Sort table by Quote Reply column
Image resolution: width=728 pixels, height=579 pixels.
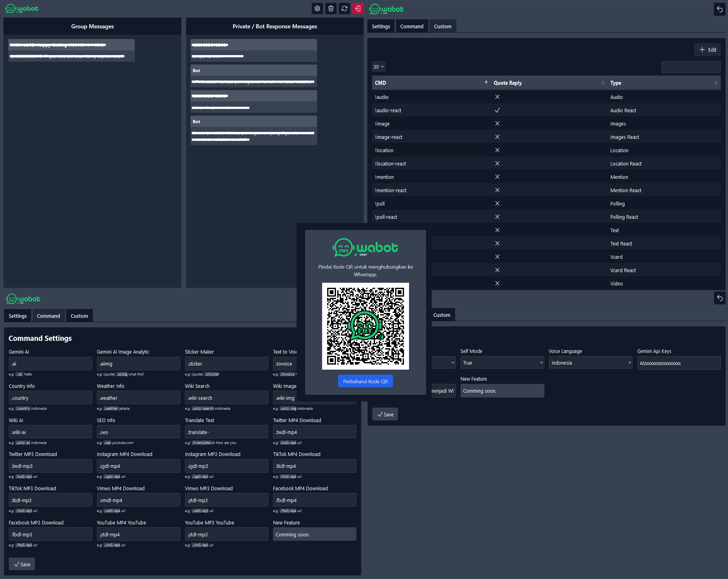point(549,83)
